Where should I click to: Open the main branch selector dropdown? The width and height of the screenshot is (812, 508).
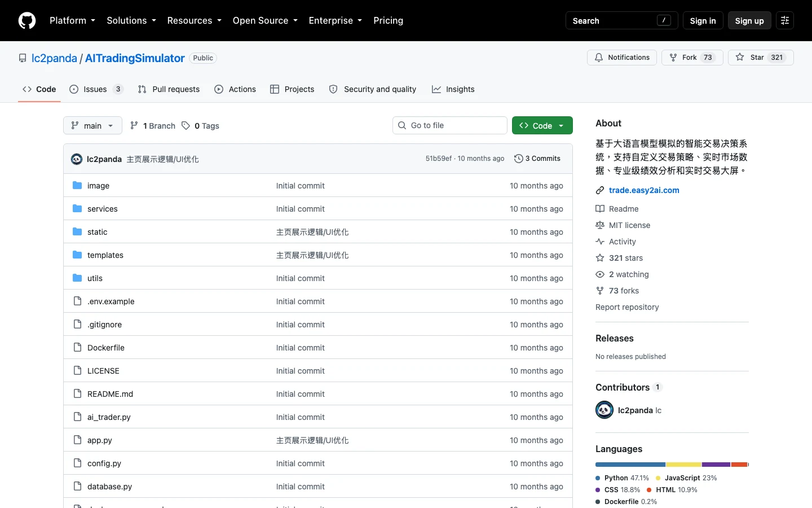[x=92, y=125]
